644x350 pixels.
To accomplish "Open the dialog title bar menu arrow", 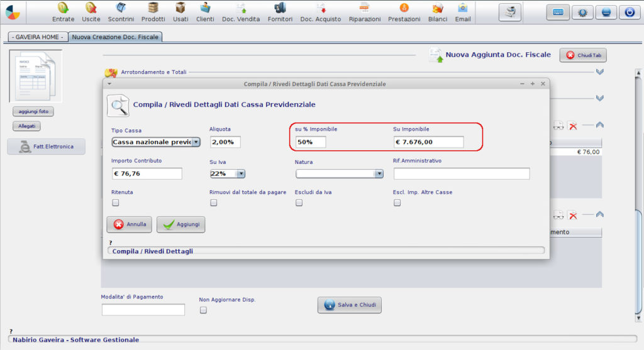I will click(x=109, y=84).
